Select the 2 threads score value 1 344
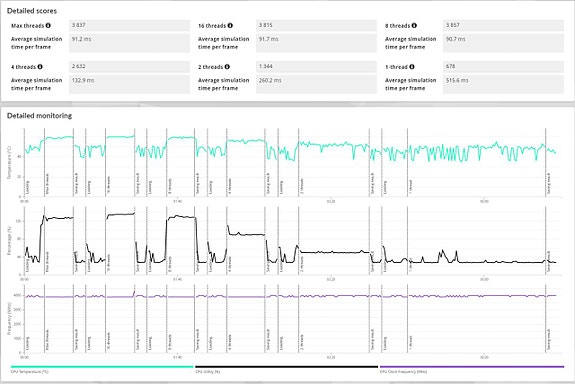 tap(316, 66)
